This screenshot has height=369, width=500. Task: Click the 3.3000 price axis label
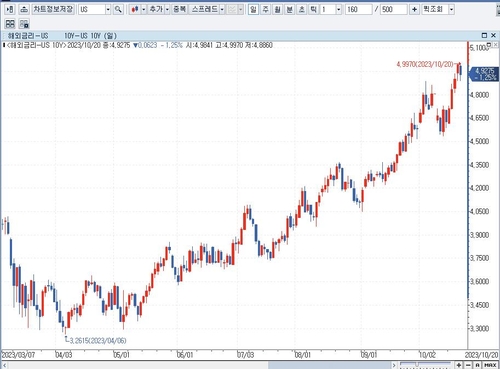479,329
